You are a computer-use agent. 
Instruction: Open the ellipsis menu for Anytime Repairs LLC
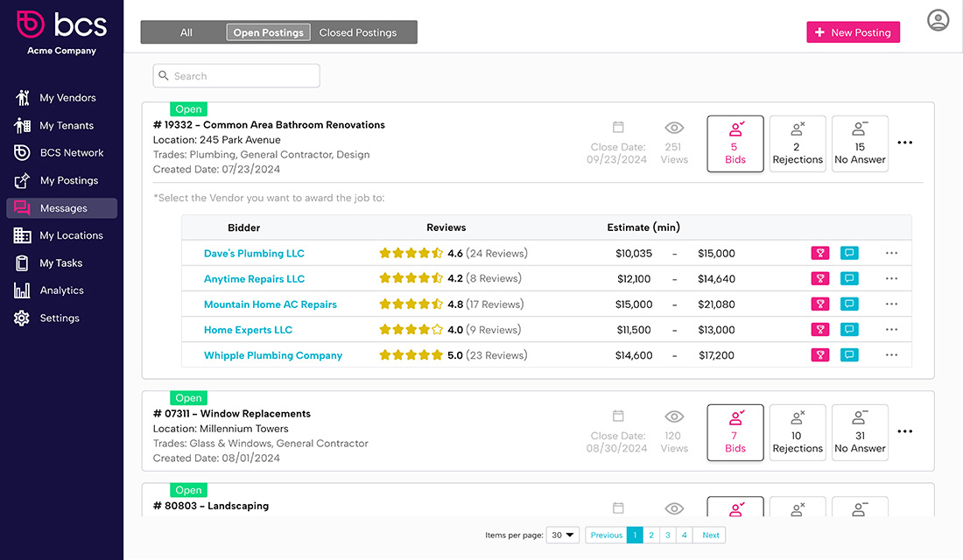891,278
